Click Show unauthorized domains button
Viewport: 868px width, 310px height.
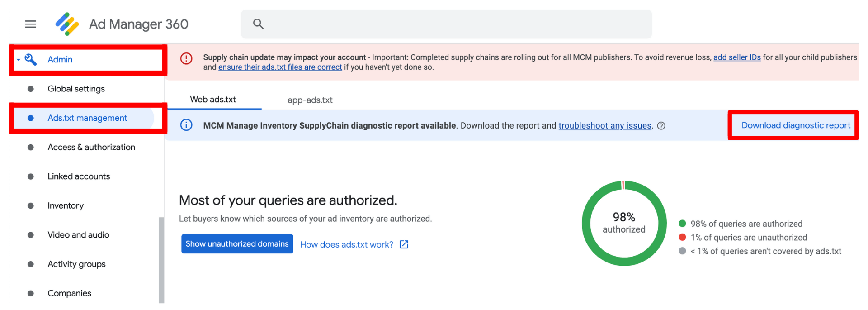(x=237, y=244)
